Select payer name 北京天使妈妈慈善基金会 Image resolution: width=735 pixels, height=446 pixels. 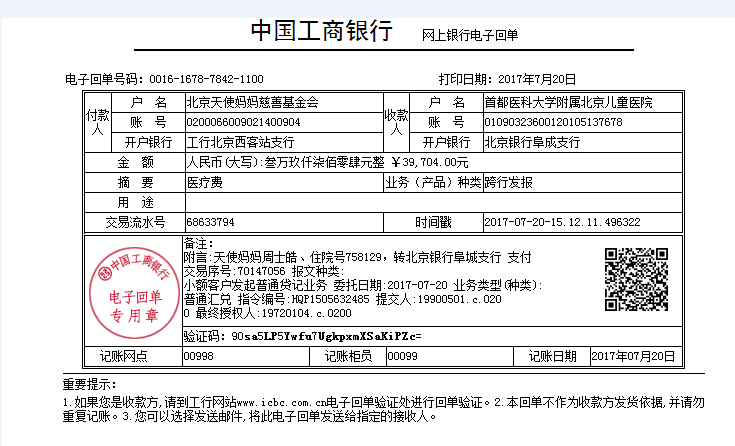[252, 102]
